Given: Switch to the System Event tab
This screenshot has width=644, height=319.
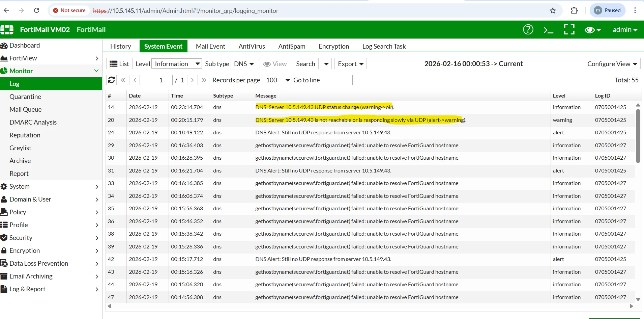Looking at the screenshot, I should click(163, 46).
